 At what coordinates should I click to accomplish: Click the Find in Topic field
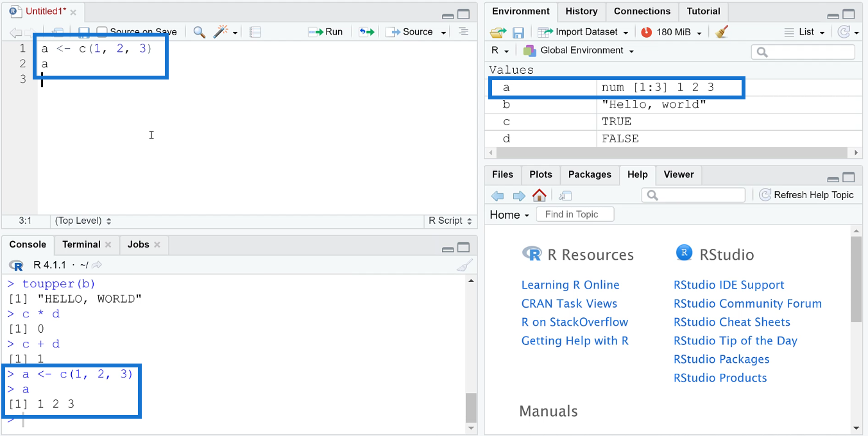pos(575,214)
